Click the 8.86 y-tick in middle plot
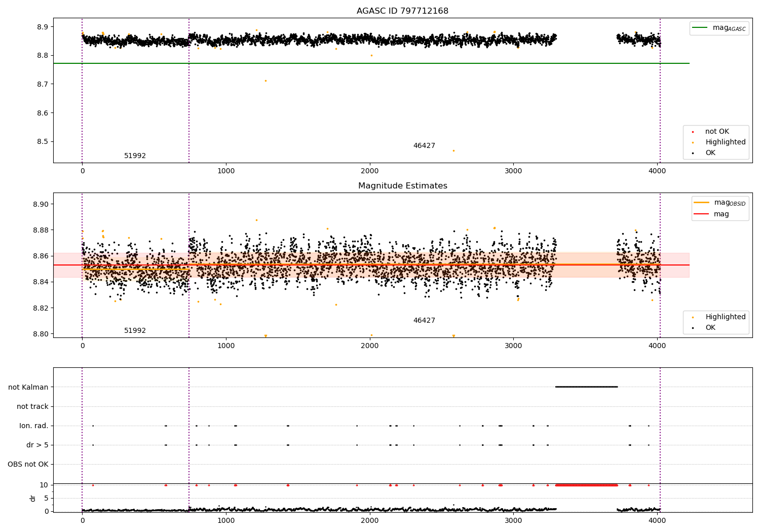The width and height of the screenshot is (760, 532). (41, 256)
